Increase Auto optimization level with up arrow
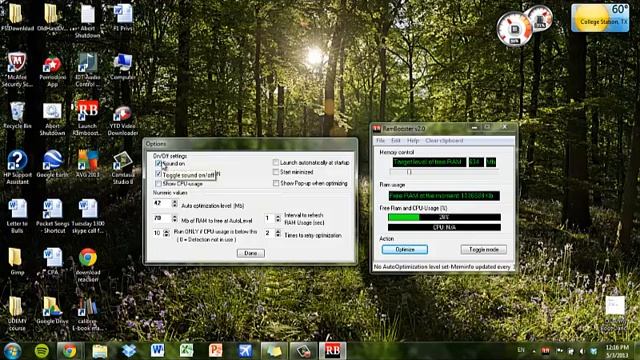The width and height of the screenshot is (640, 360). coord(175,201)
